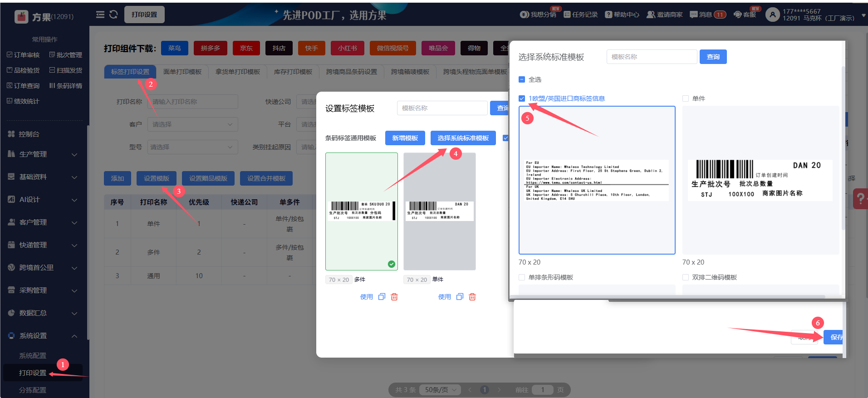868x398 pixels.
Task: Download the 拼多多 print component
Action: pos(211,48)
